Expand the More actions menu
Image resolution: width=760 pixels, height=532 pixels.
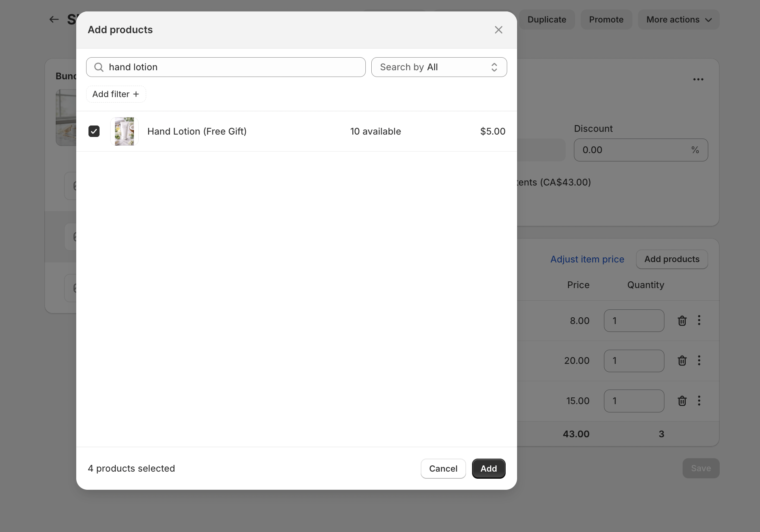[678, 20]
